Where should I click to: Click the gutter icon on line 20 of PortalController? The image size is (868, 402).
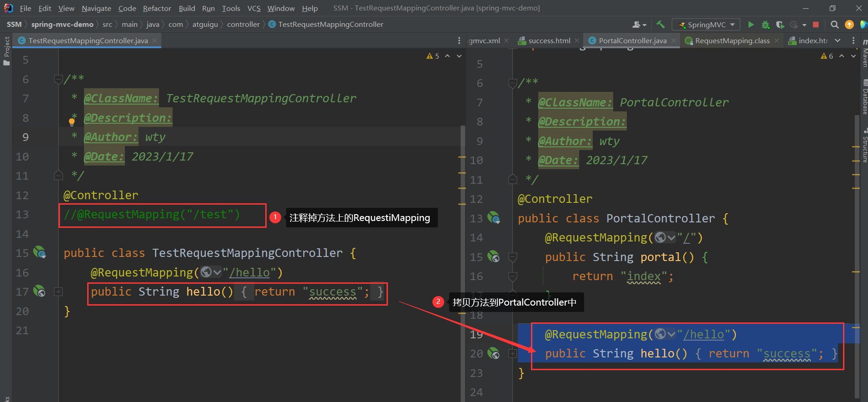pos(494,353)
